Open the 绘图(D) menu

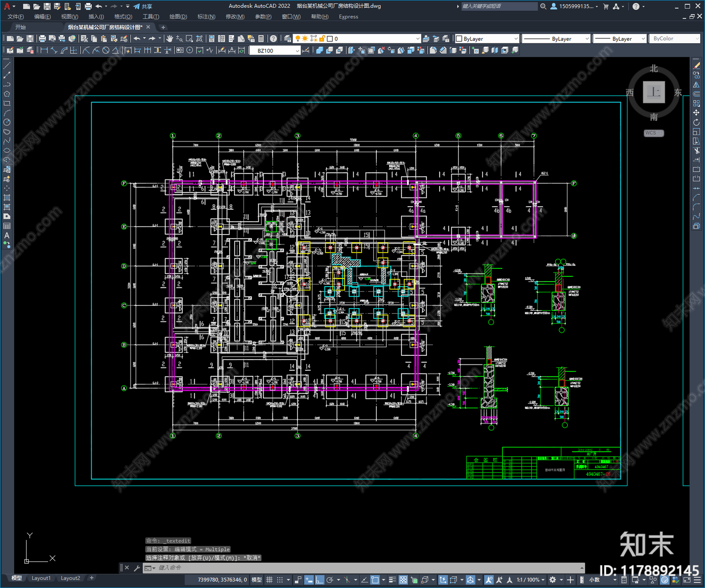click(x=178, y=17)
